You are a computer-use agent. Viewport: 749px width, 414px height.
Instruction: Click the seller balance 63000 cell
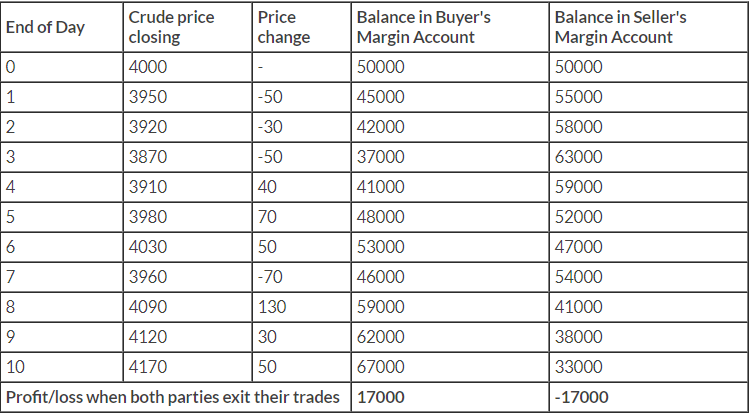(x=648, y=157)
